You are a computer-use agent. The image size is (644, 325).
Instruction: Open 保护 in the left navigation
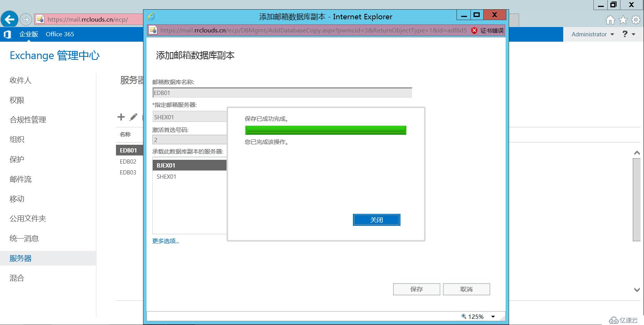pos(17,159)
